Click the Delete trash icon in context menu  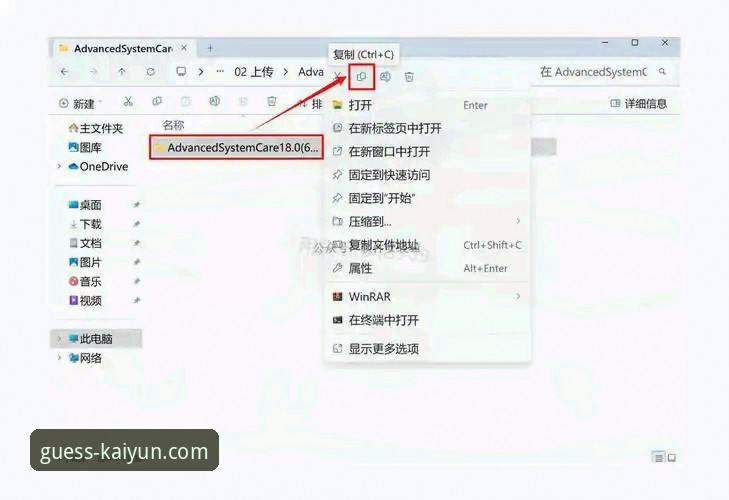click(409, 77)
